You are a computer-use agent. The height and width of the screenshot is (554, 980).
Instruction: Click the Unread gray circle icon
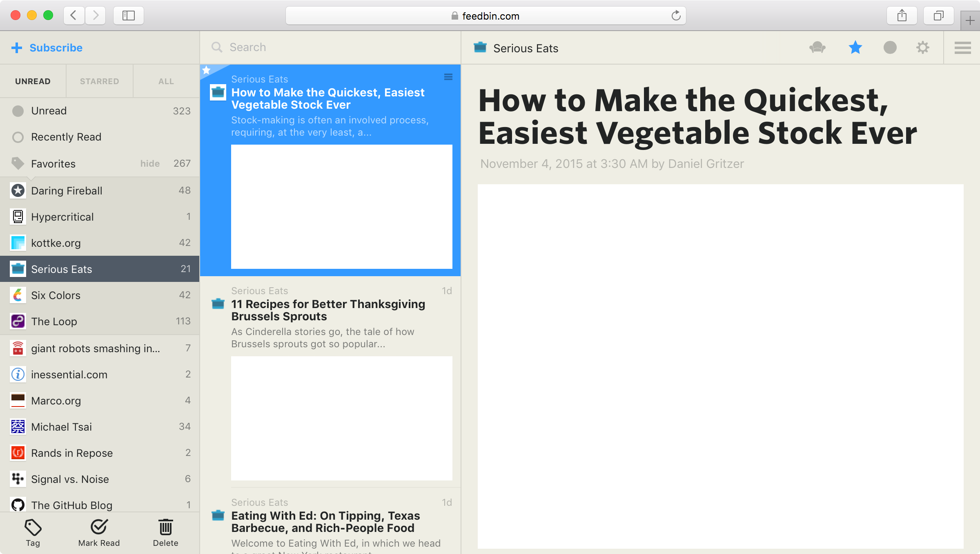click(x=18, y=111)
